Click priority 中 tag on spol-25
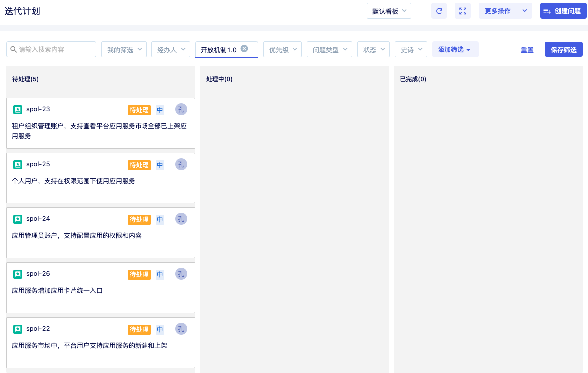The height and width of the screenshot is (373, 588). [160, 165]
